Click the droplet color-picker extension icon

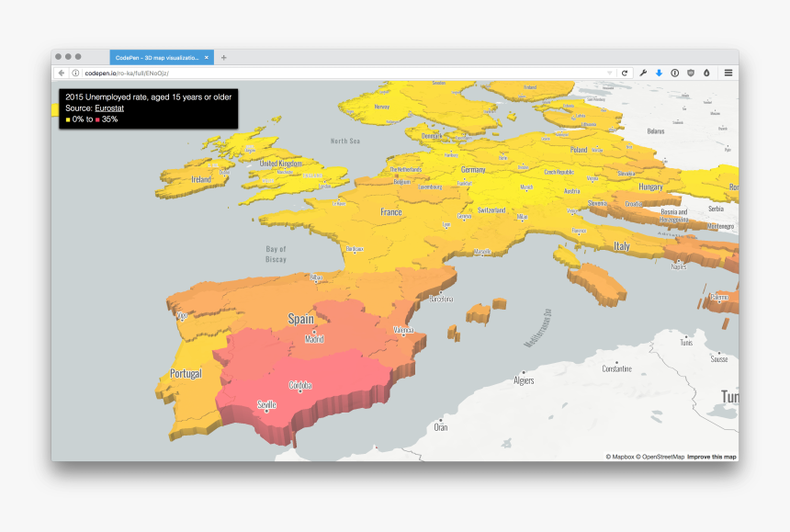[707, 73]
